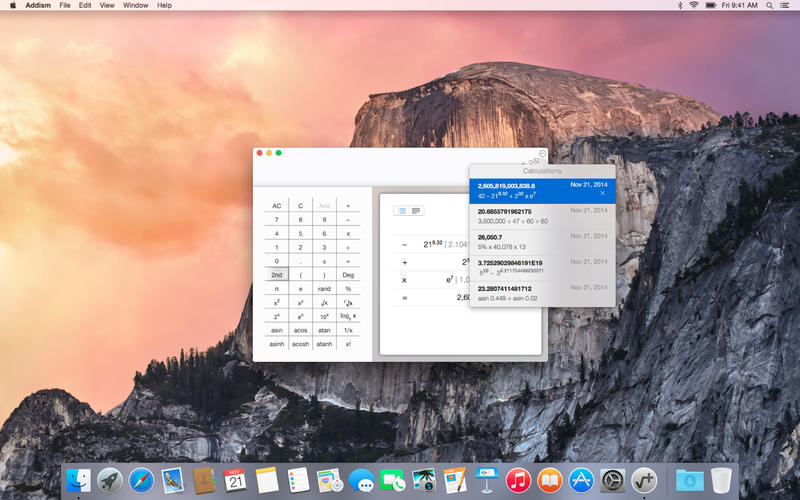Click the asinh function key

pos(277,344)
